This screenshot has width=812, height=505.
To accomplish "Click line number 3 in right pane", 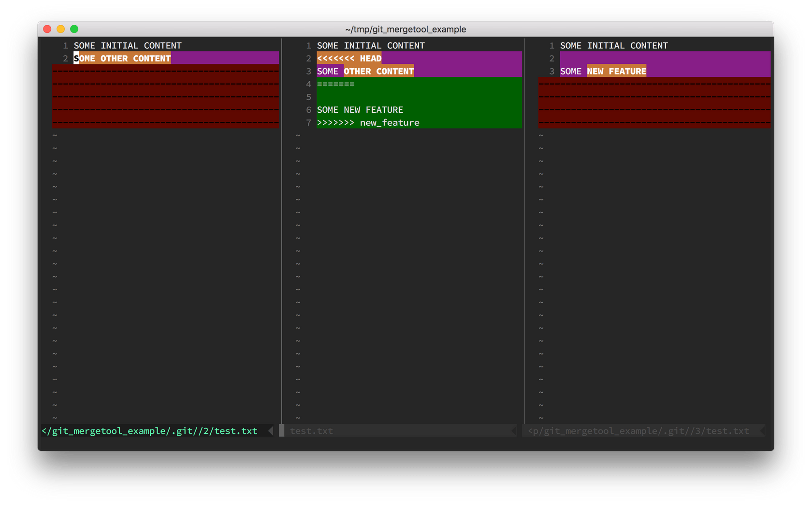I will pyautogui.click(x=551, y=71).
